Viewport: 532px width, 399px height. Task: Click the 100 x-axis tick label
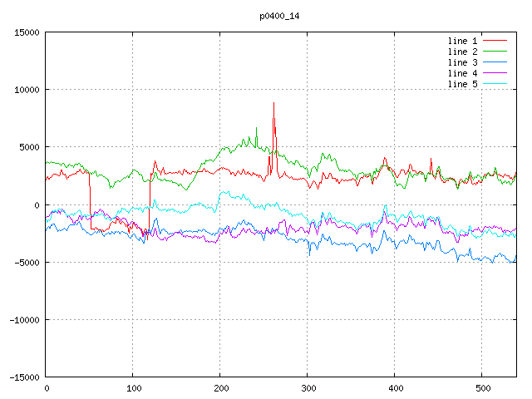[133, 388]
